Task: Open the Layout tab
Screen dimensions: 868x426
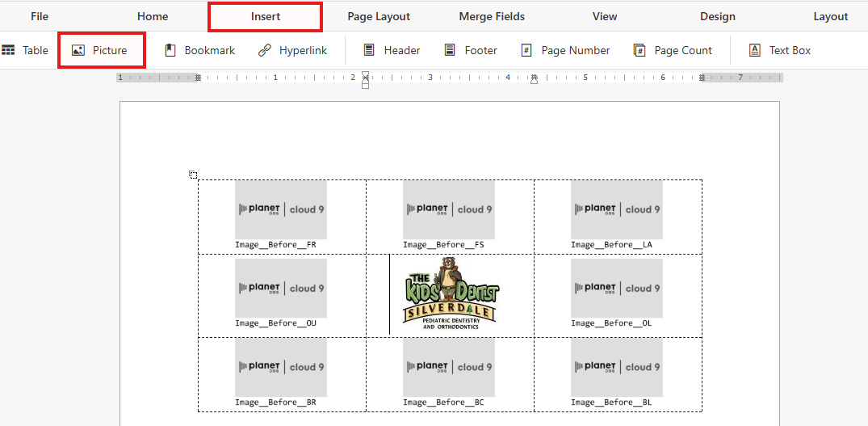Action: pos(830,17)
